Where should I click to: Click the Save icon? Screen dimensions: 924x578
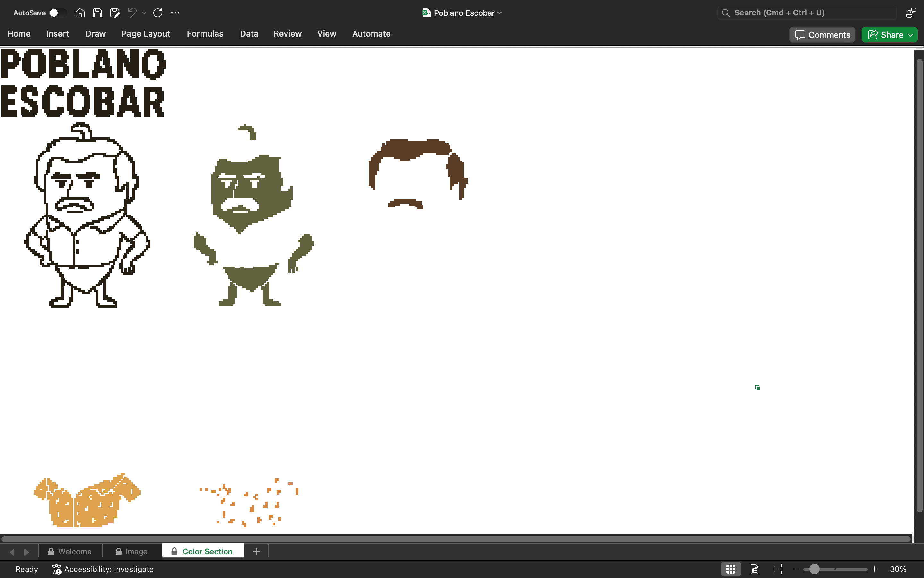coord(97,13)
